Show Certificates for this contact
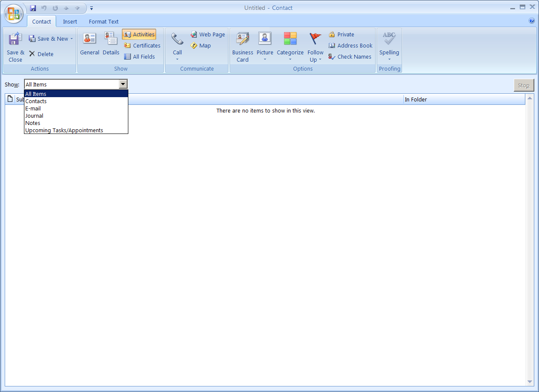The image size is (539, 392). [x=142, y=45]
